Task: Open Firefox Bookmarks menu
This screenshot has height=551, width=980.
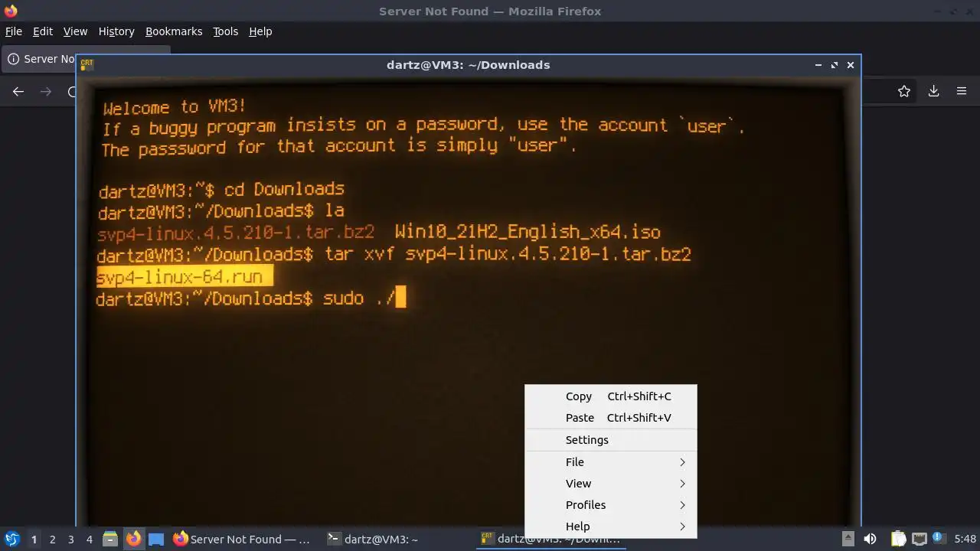Action: pos(174,31)
